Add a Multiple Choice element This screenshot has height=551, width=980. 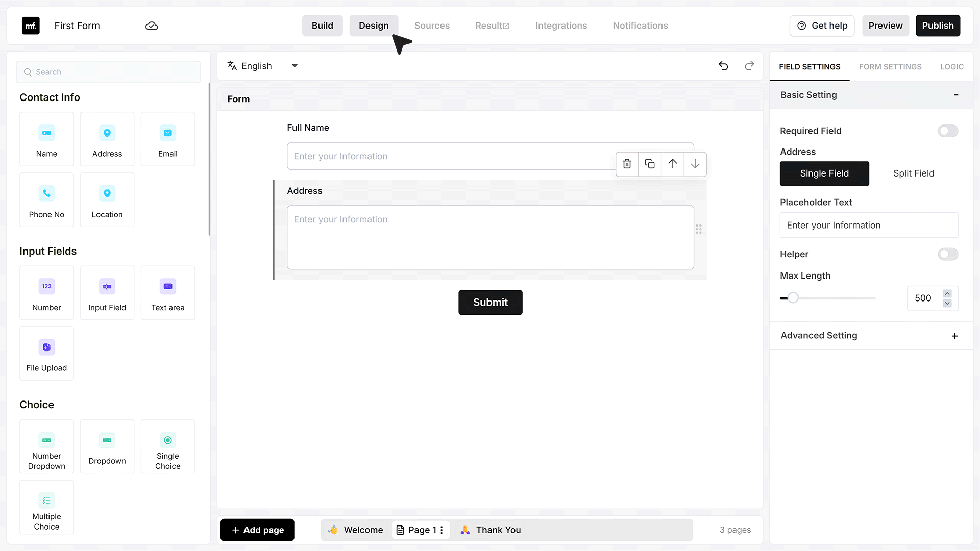[46, 507]
